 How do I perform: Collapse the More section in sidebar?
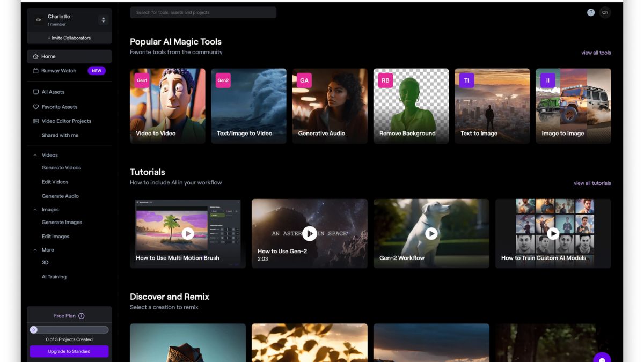pos(35,250)
